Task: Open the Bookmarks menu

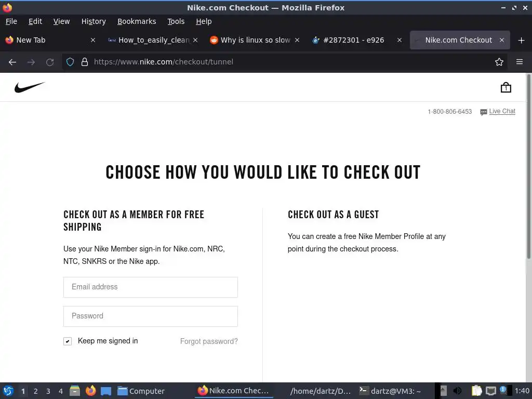Action: (x=137, y=21)
